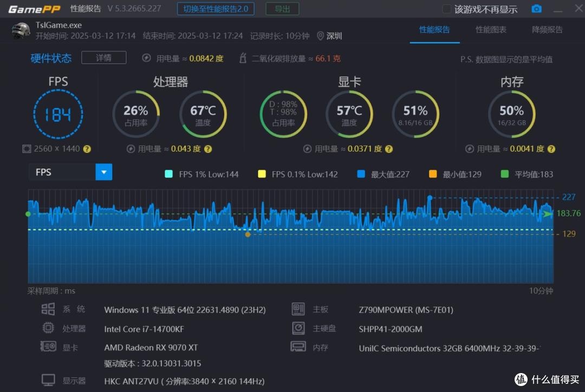Viewport: 585px width, 392px height.
Task: Click the green 平均值 legend swatch
Action: click(505, 174)
